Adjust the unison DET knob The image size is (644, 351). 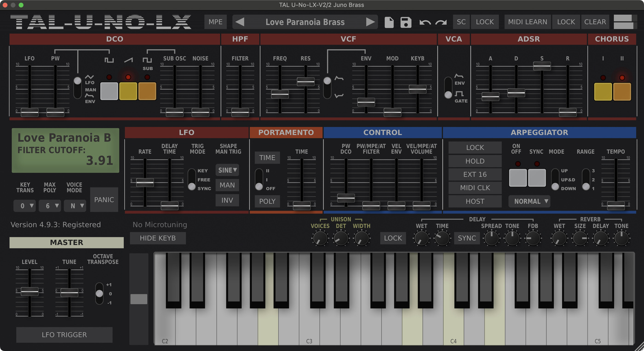click(x=341, y=238)
